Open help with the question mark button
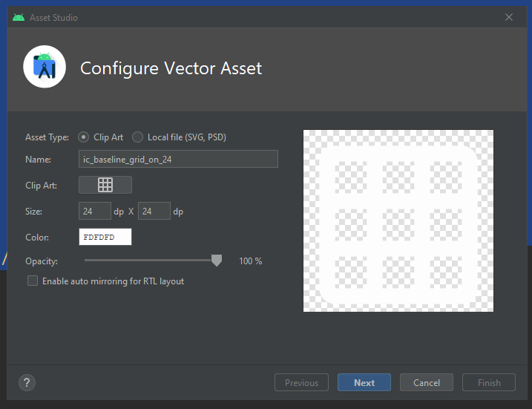The width and height of the screenshot is (532, 409). point(27,383)
